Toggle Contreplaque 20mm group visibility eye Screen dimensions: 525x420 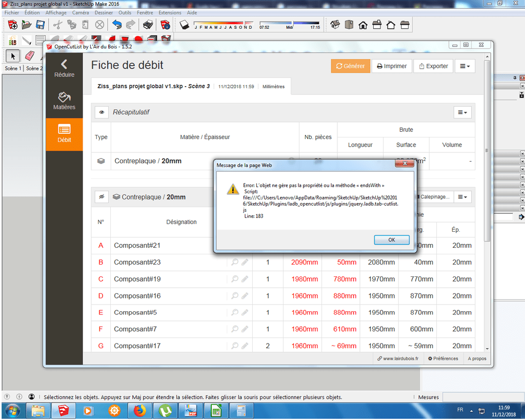click(x=102, y=197)
